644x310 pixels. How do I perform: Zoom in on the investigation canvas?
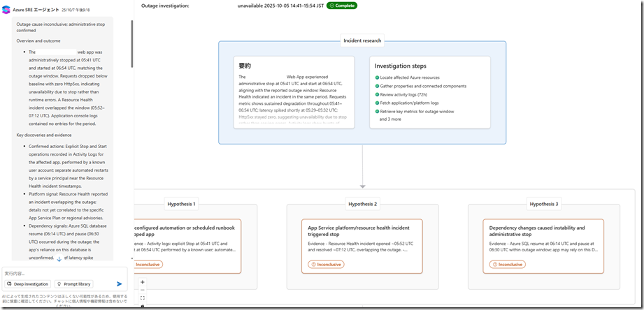tap(143, 282)
